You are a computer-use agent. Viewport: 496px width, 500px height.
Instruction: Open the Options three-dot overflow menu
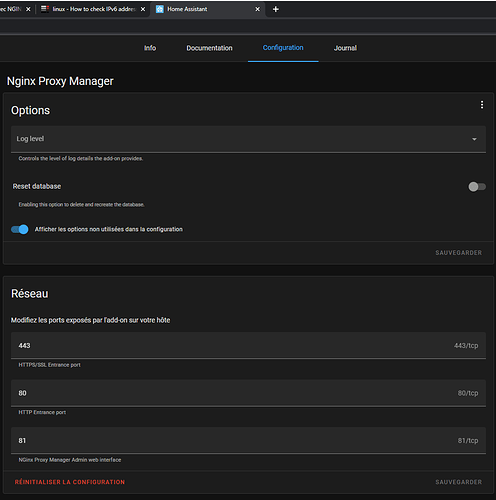(x=482, y=105)
